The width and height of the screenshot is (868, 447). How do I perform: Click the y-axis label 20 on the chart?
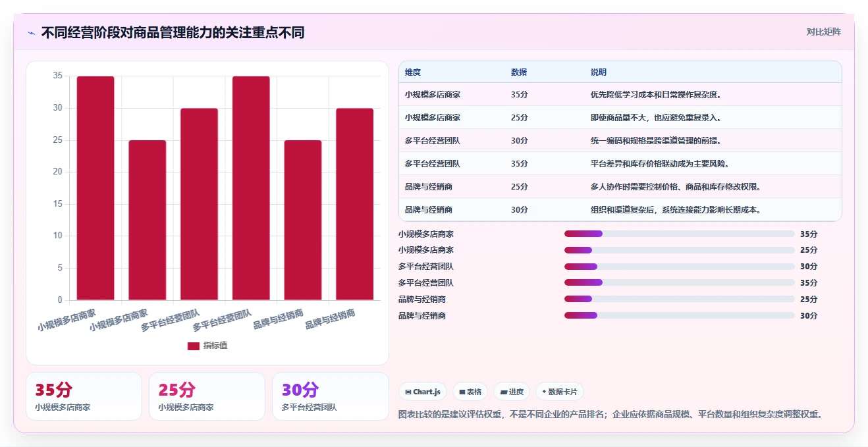click(57, 172)
